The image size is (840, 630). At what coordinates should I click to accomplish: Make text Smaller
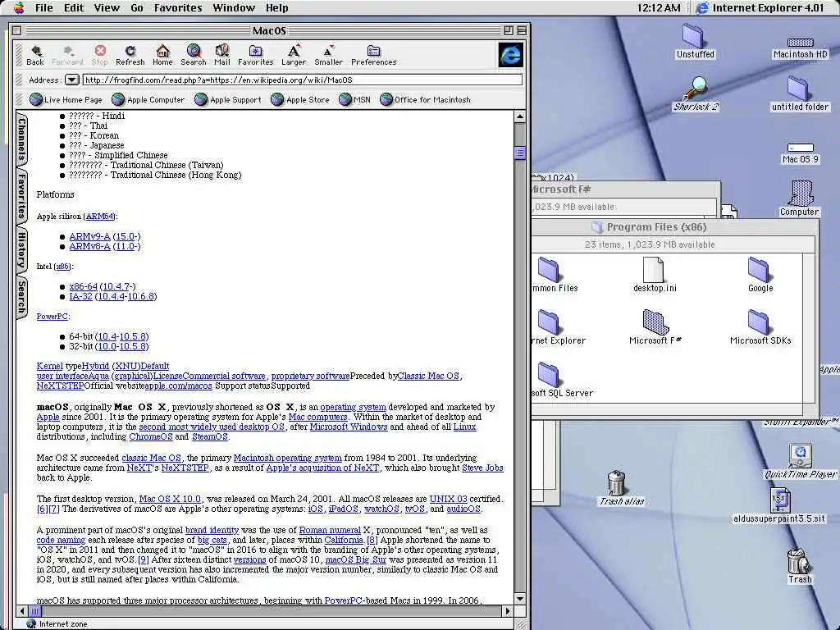(328, 55)
